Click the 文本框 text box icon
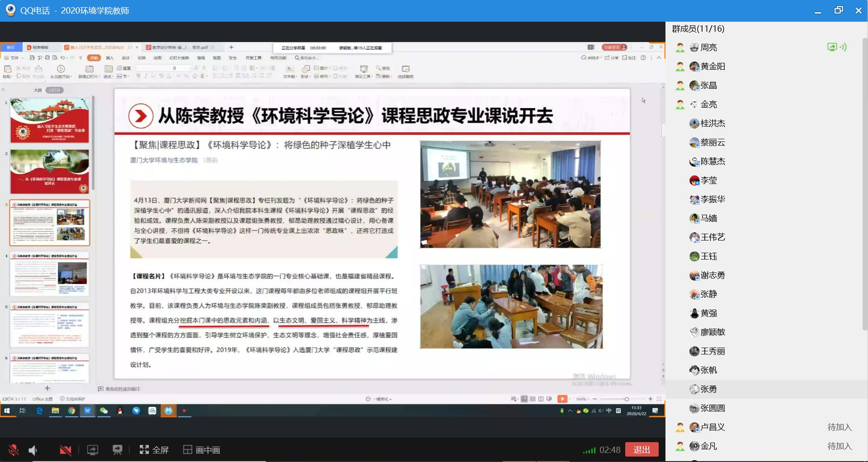The width and height of the screenshot is (868, 462). tap(290, 69)
